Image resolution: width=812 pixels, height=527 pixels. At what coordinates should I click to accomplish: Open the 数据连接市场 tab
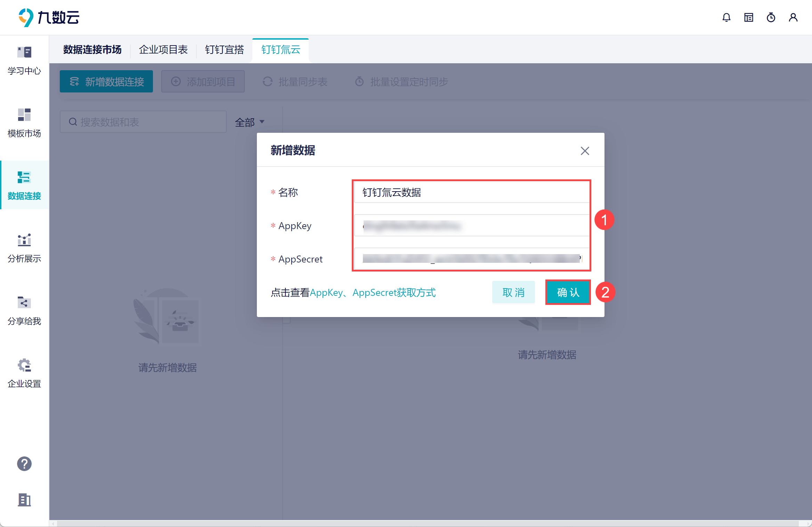[92, 50]
